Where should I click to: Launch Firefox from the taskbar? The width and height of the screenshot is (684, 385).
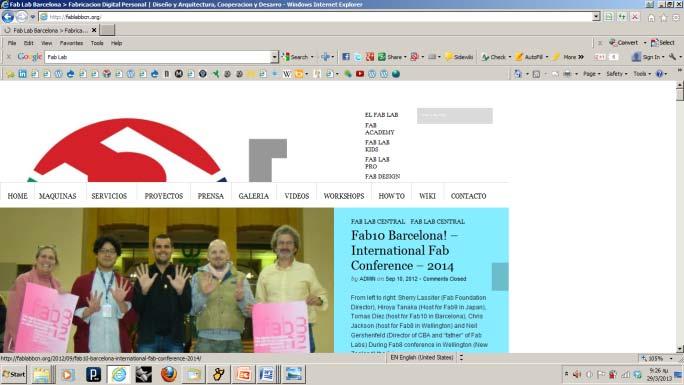point(168,374)
